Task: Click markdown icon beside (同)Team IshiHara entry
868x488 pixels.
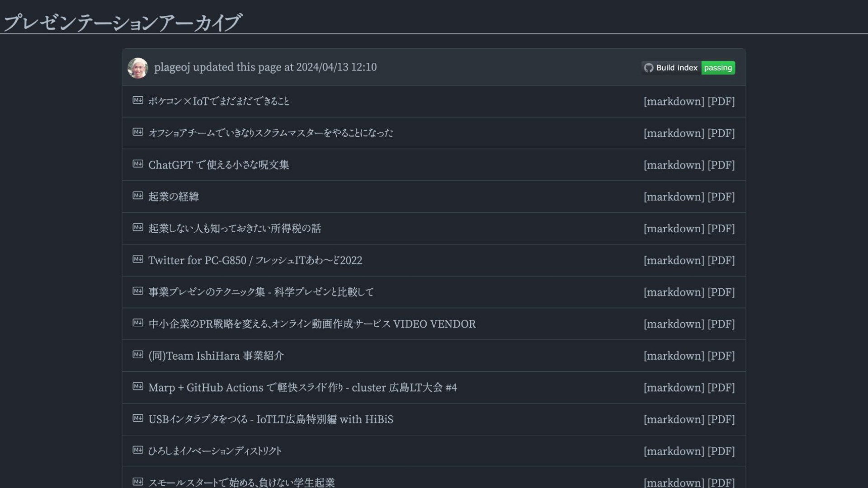Action: point(138,354)
